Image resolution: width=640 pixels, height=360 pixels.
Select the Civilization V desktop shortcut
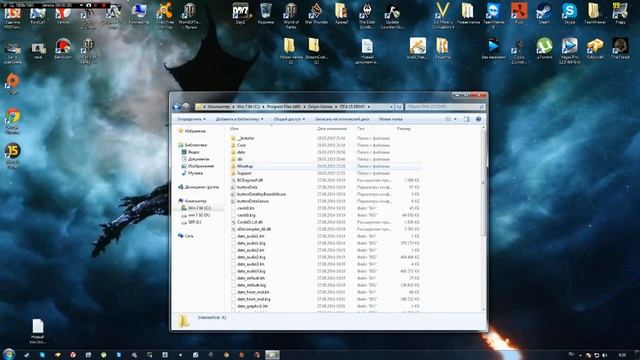tap(443, 16)
